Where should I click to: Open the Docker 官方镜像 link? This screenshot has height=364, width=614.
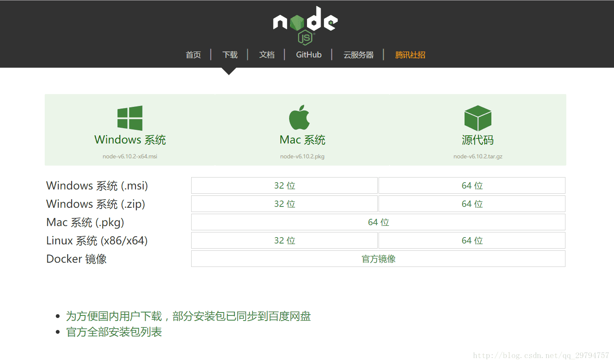(378, 259)
